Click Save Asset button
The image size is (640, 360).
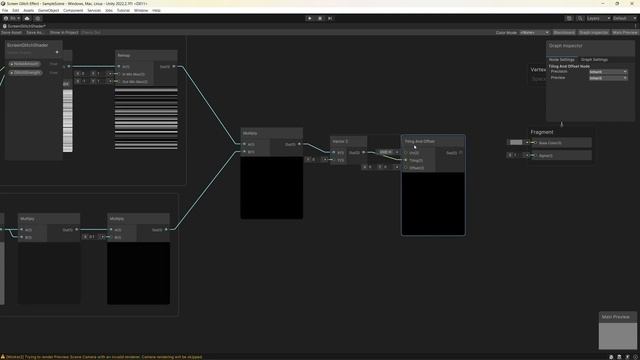coord(11,33)
